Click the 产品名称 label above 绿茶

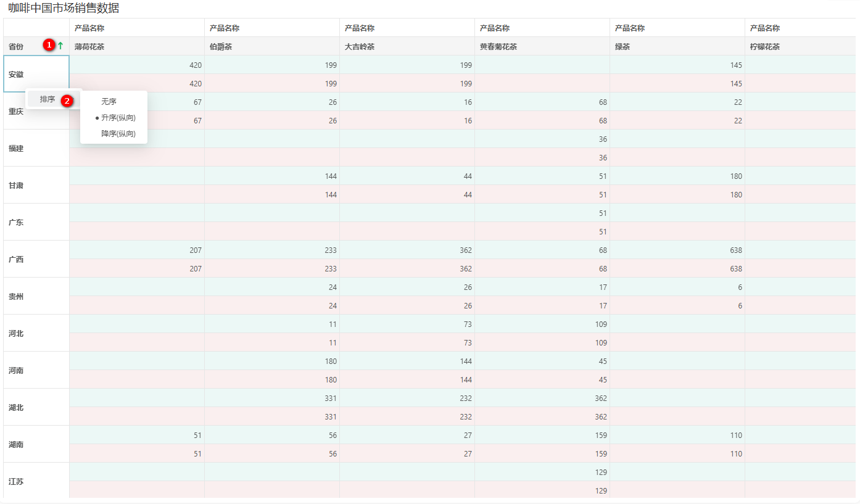(630, 28)
